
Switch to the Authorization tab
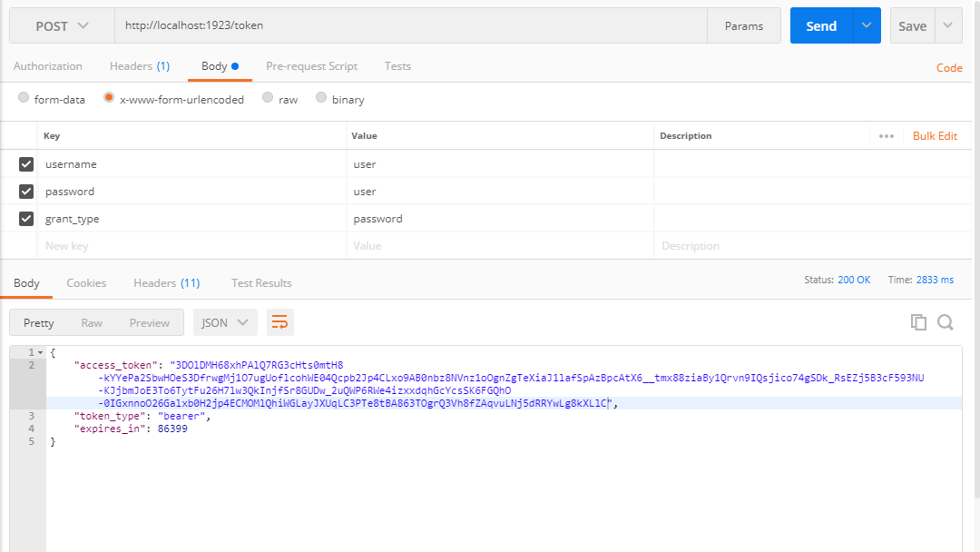point(47,65)
